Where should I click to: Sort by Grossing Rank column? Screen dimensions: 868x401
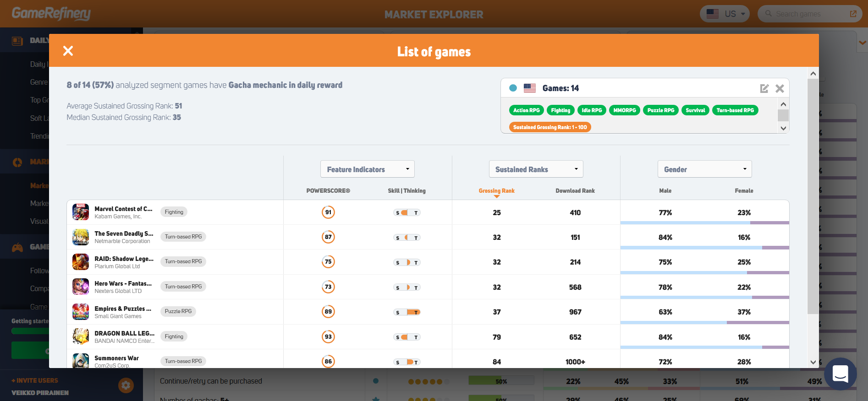[x=497, y=191]
